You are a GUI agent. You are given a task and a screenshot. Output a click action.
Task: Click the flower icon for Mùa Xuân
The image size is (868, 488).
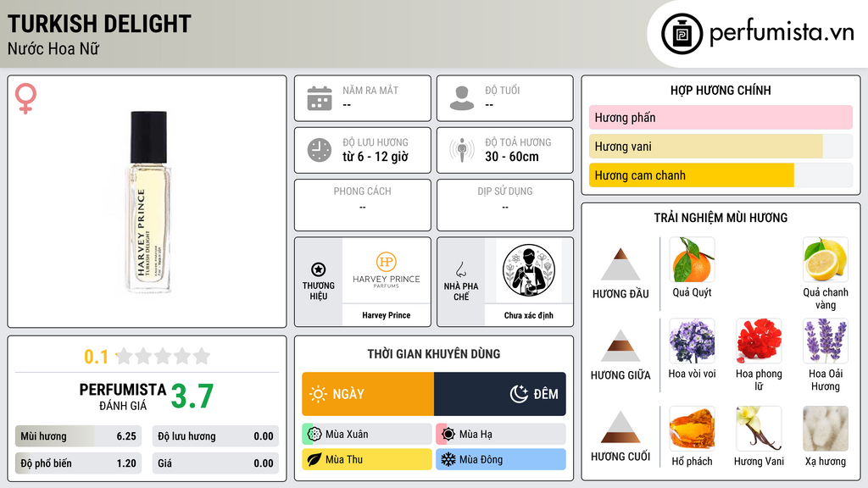tap(314, 434)
